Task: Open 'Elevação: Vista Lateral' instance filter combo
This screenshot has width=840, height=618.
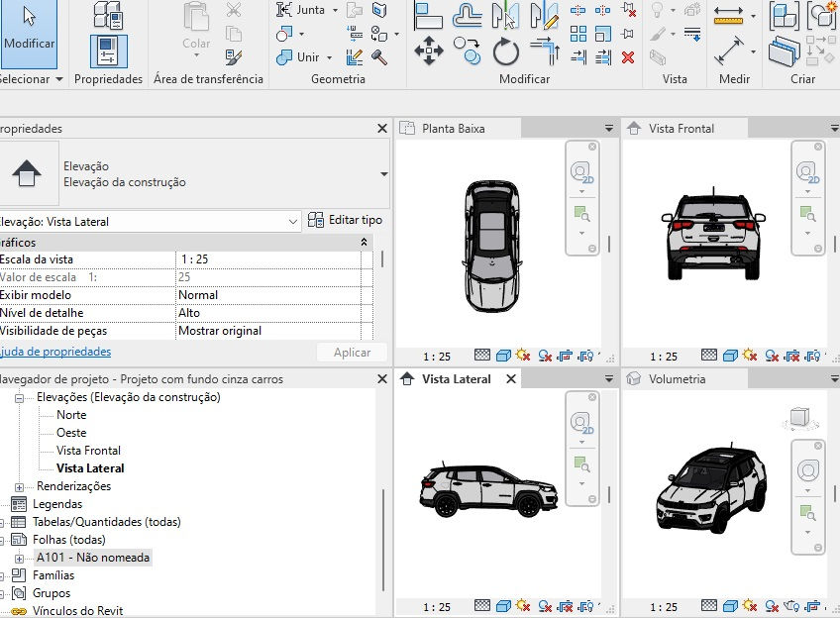Action: [x=149, y=222]
